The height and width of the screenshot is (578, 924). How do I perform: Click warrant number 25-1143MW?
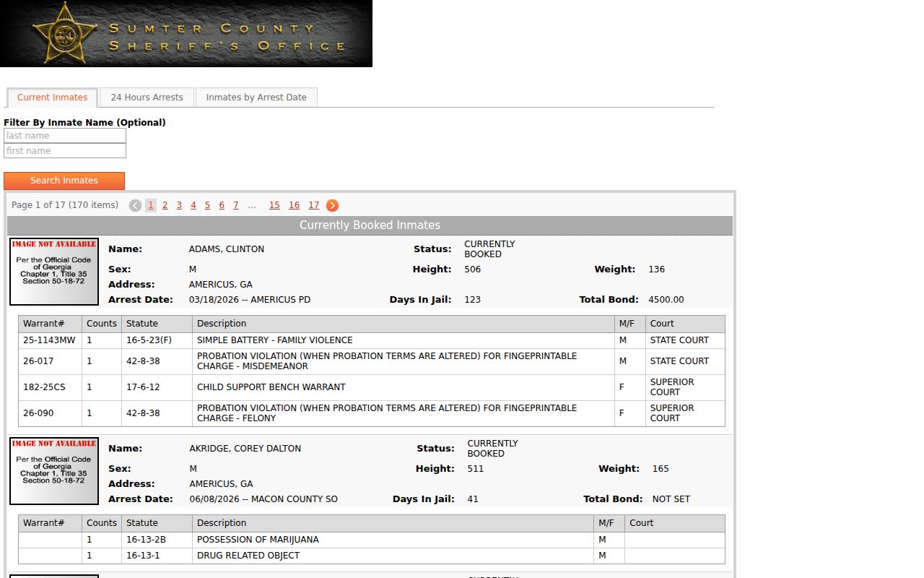(49, 340)
